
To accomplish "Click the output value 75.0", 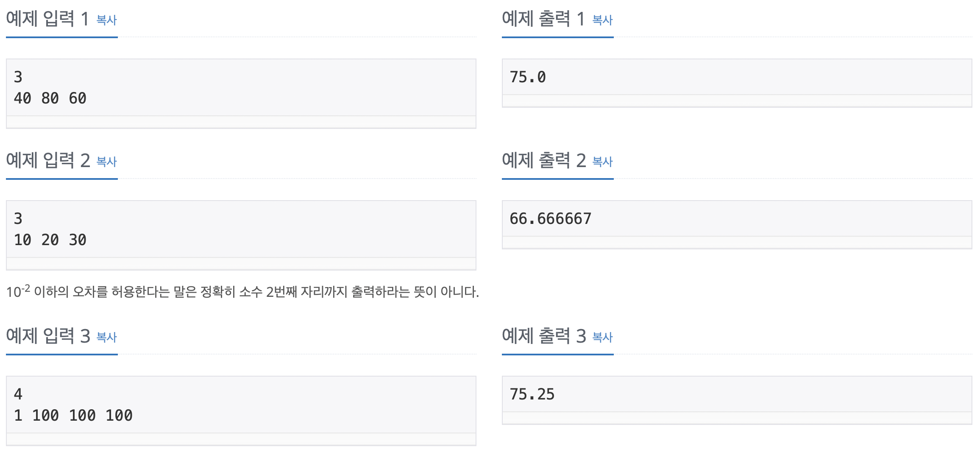I will click(x=528, y=77).
